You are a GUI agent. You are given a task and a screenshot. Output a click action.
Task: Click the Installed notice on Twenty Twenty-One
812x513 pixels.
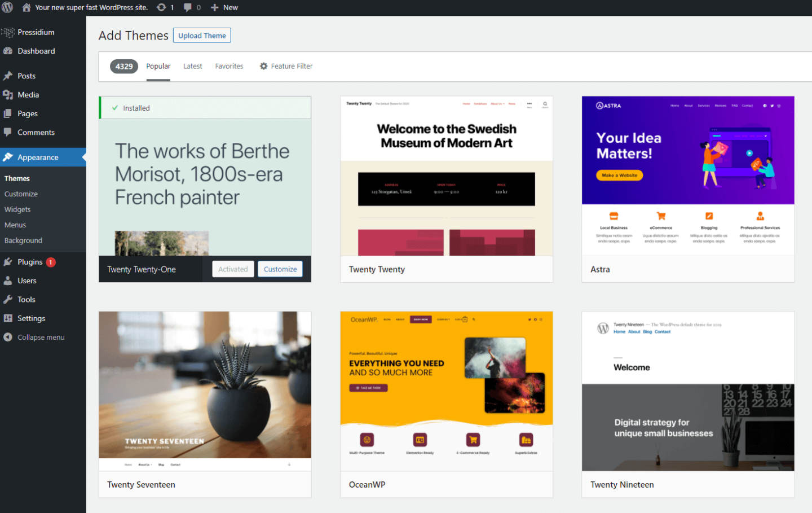205,108
